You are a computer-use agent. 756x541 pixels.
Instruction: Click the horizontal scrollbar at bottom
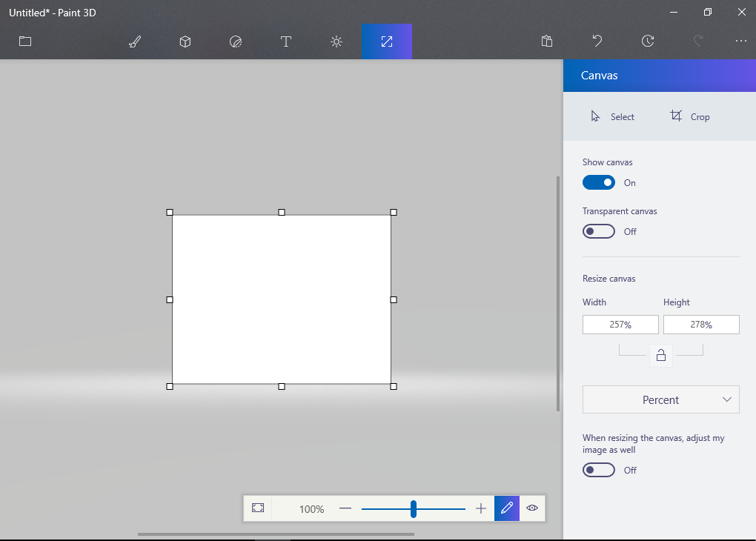tap(276, 534)
